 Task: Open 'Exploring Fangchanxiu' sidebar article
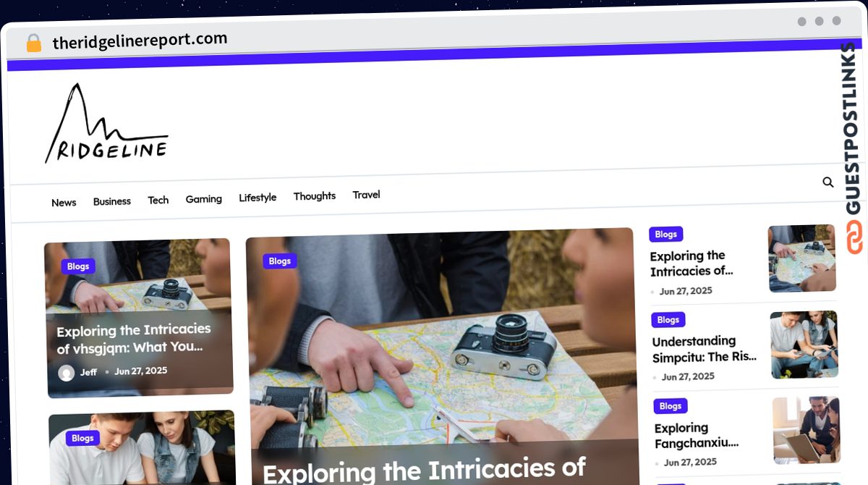[696, 435]
